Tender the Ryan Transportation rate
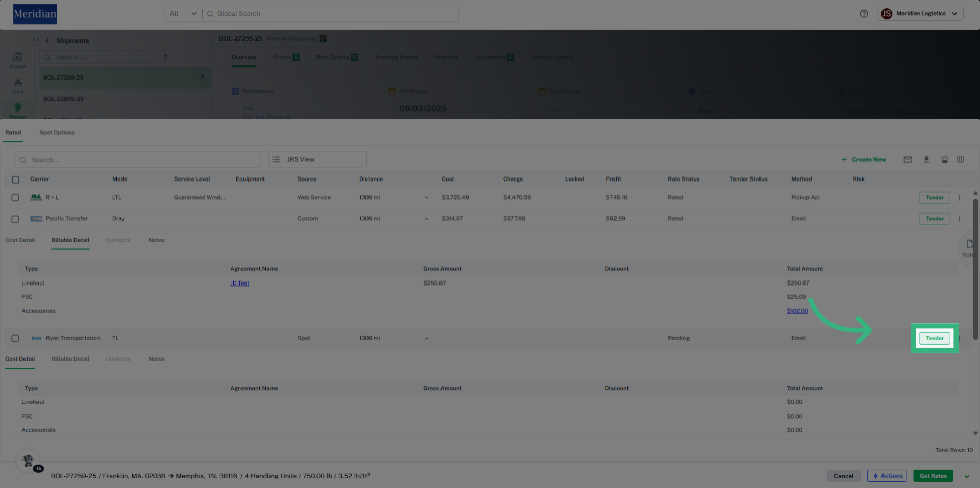 click(935, 338)
